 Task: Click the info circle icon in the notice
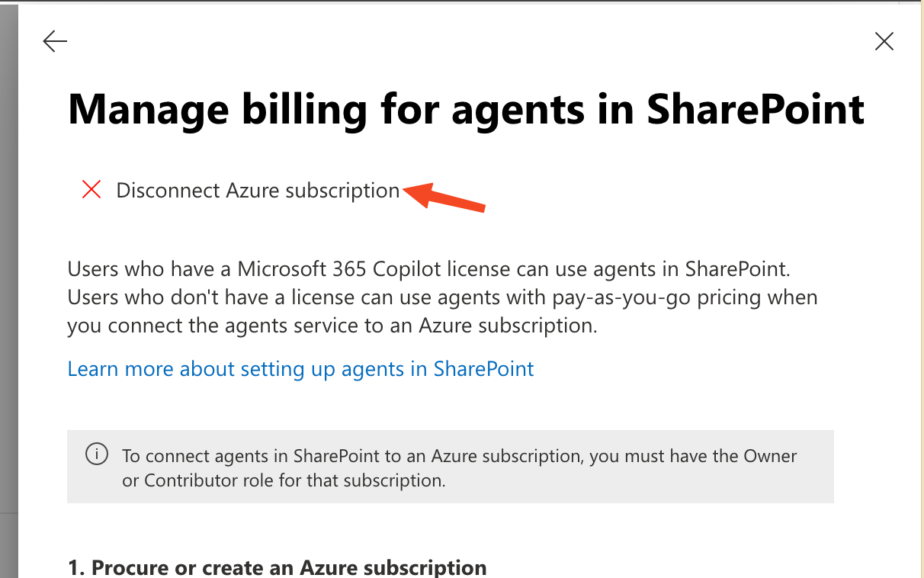point(97,455)
